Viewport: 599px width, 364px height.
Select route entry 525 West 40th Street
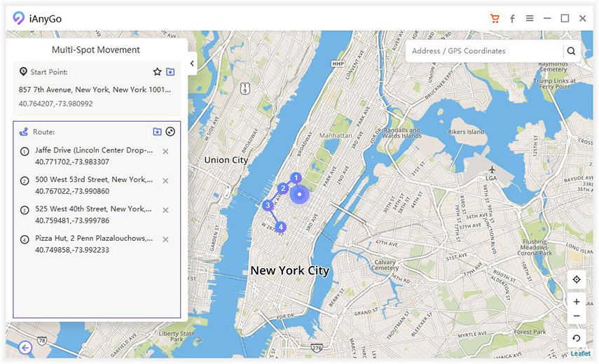pos(94,209)
